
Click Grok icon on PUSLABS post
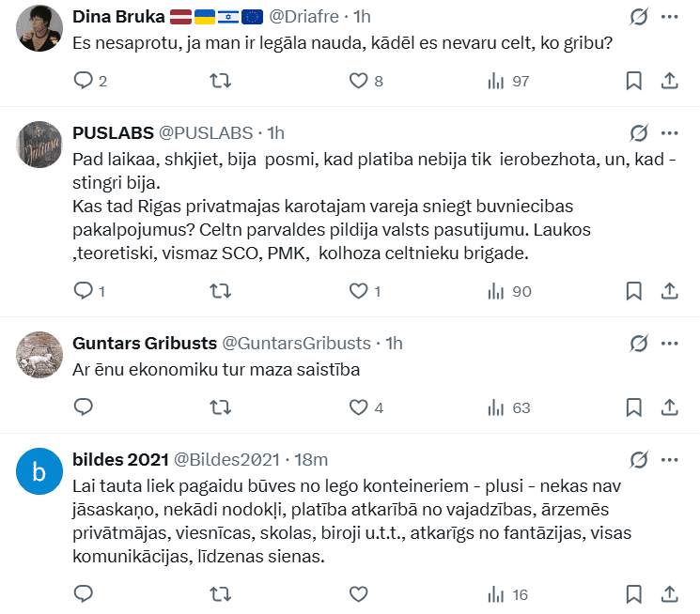pos(639,132)
